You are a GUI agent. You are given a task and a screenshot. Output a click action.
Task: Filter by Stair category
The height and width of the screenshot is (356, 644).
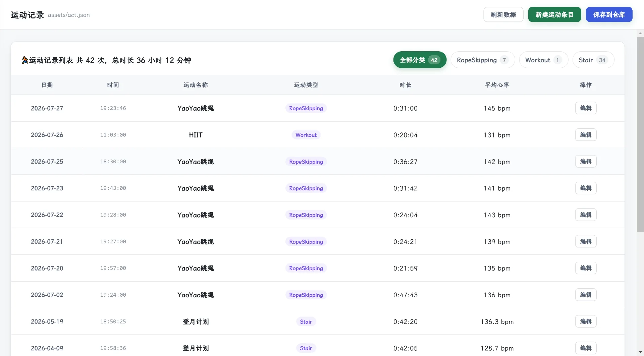click(593, 60)
